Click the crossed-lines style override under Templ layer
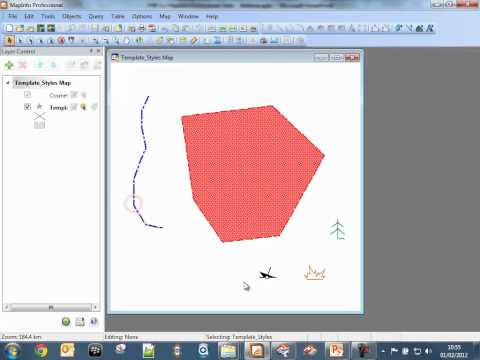The width and height of the screenshot is (480, 360). click(x=39, y=116)
